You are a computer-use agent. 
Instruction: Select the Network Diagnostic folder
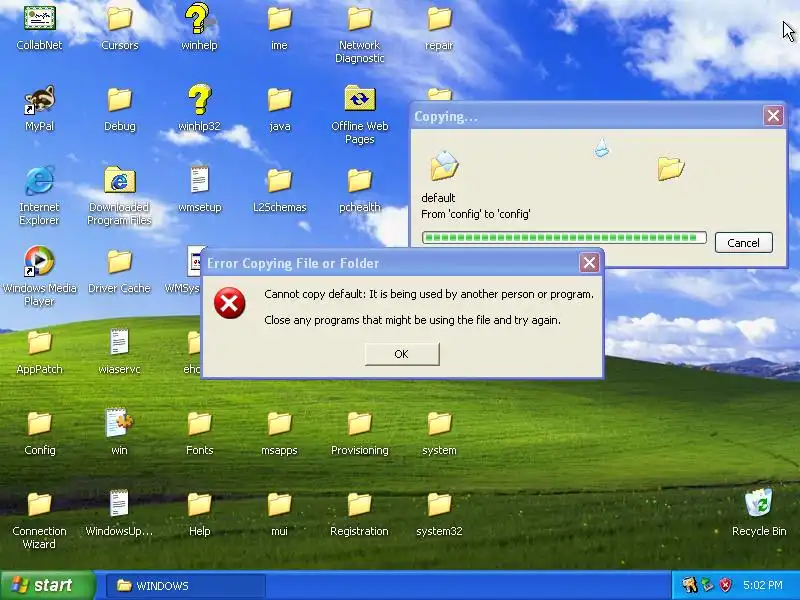click(360, 18)
